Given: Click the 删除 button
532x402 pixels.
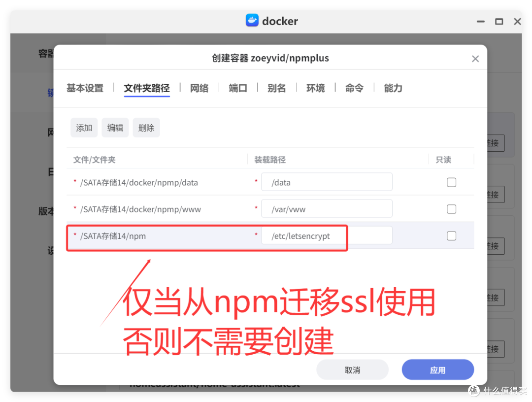Looking at the screenshot, I should click(146, 128).
